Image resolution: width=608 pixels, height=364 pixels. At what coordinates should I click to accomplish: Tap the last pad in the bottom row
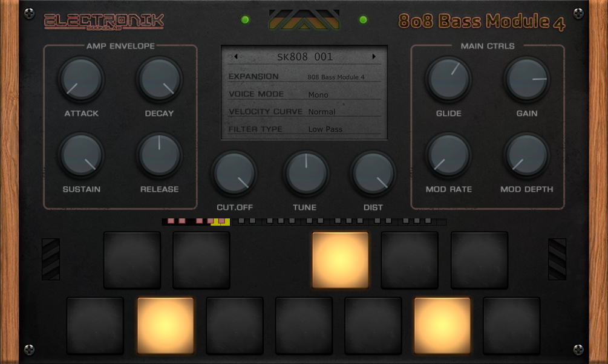point(511,326)
